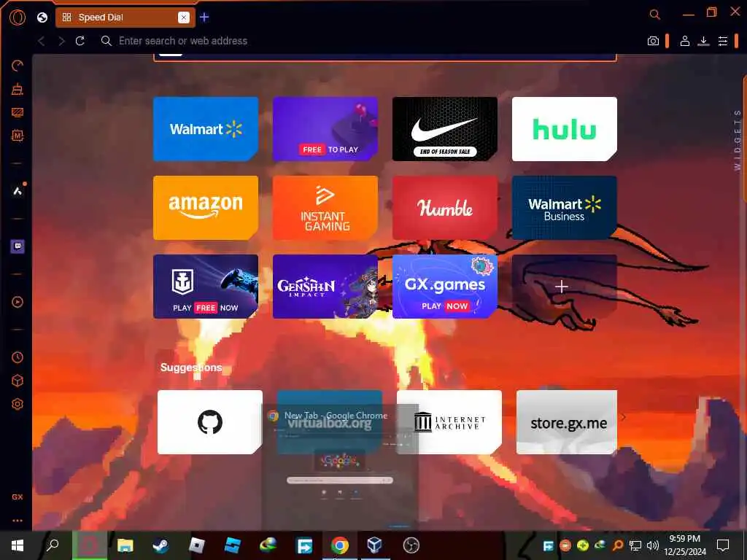Open Windows taskbar search
This screenshot has width=747, height=560.
tap(53, 545)
